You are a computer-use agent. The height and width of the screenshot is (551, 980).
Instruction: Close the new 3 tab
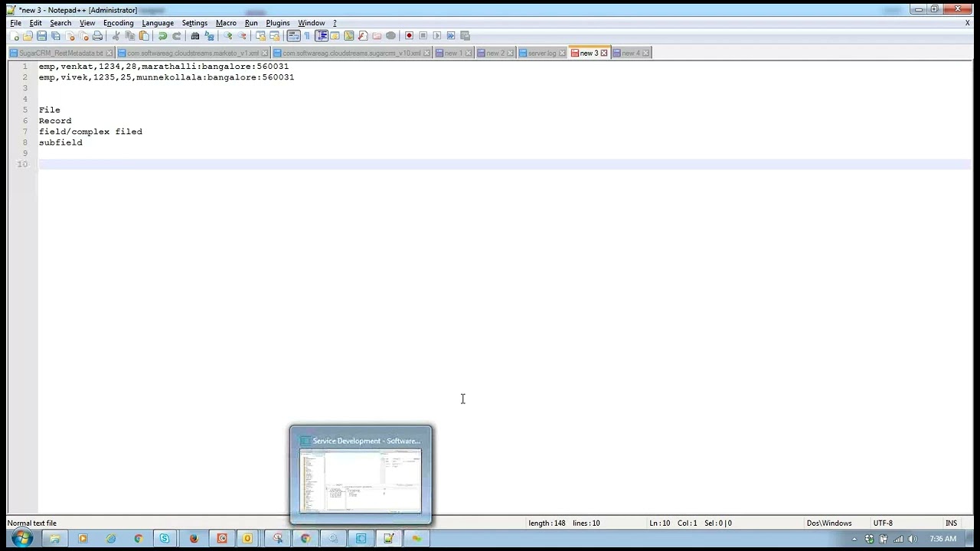[604, 53]
